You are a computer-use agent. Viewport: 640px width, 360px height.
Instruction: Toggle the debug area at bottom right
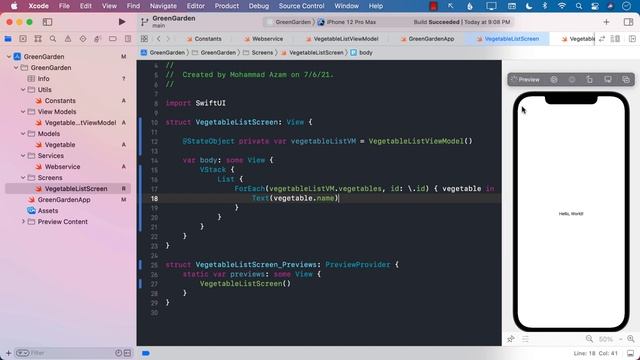click(631, 353)
